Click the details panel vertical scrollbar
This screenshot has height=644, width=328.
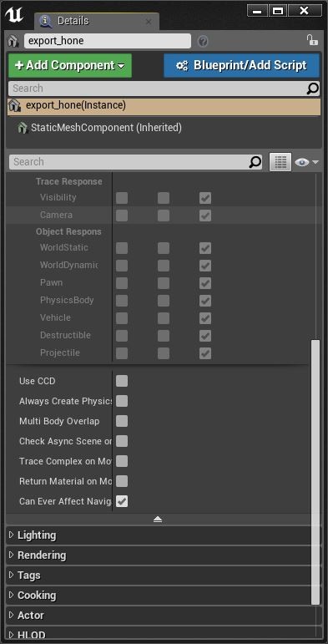315,472
